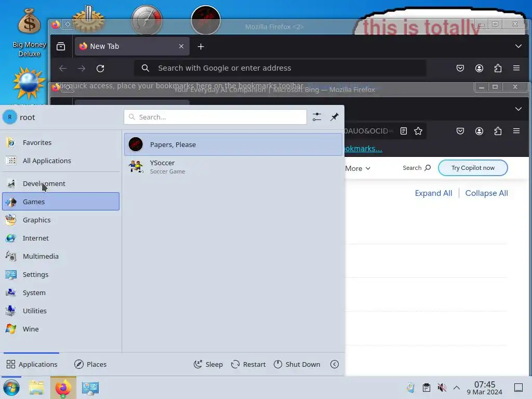Open the system settings taskbar icon

coord(90,388)
